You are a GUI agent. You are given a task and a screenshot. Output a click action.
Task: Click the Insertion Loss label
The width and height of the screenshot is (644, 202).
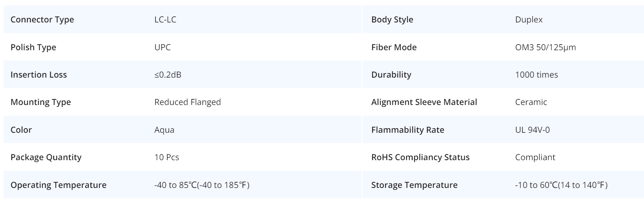pos(38,75)
